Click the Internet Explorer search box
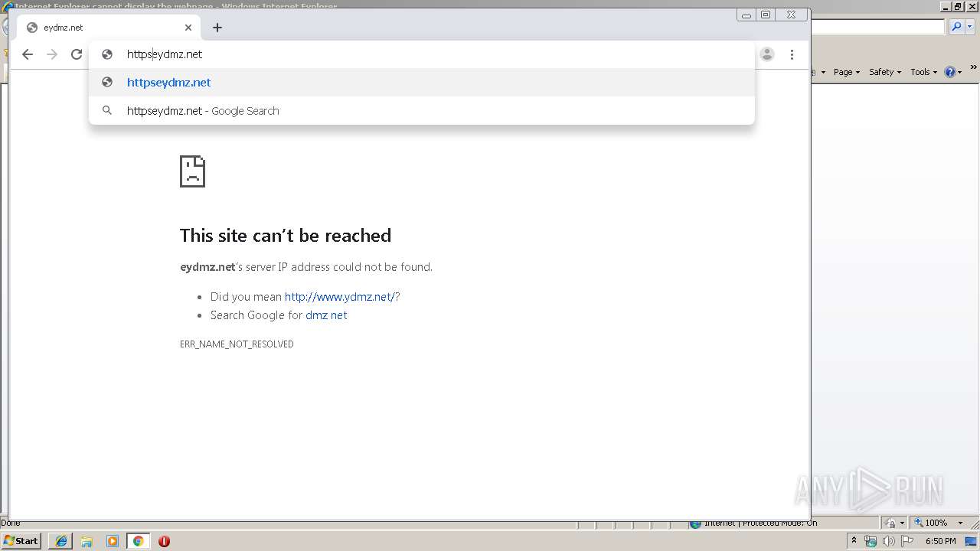 (878, 27)
